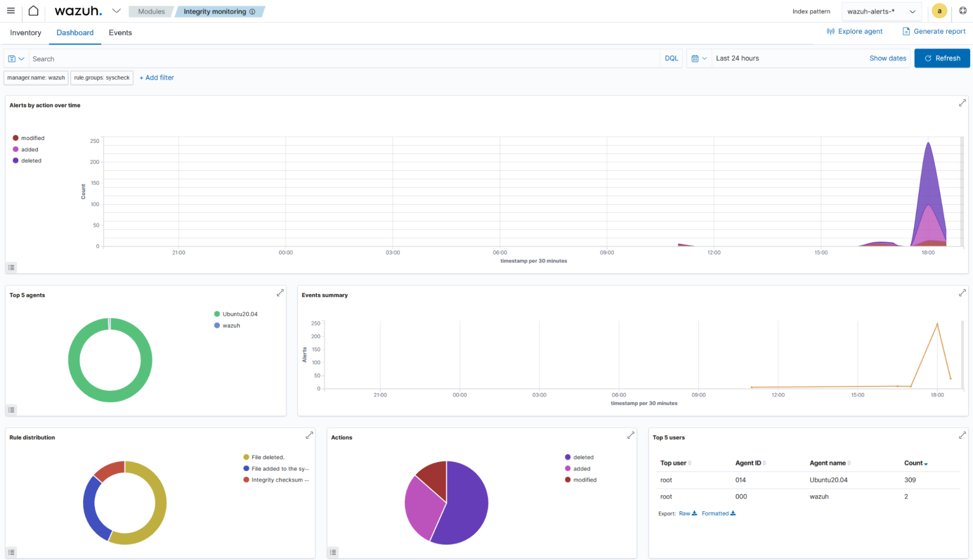The width and height of the screenshot is (973, 560).
Task: Expand the Events summary panel
Action: [x=962, y=293]
